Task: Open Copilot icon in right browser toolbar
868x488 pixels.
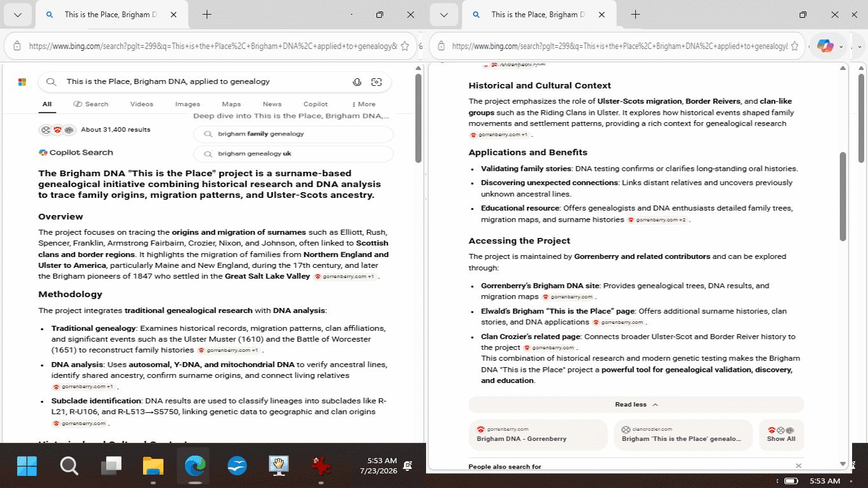Action: tap(825, 46)
